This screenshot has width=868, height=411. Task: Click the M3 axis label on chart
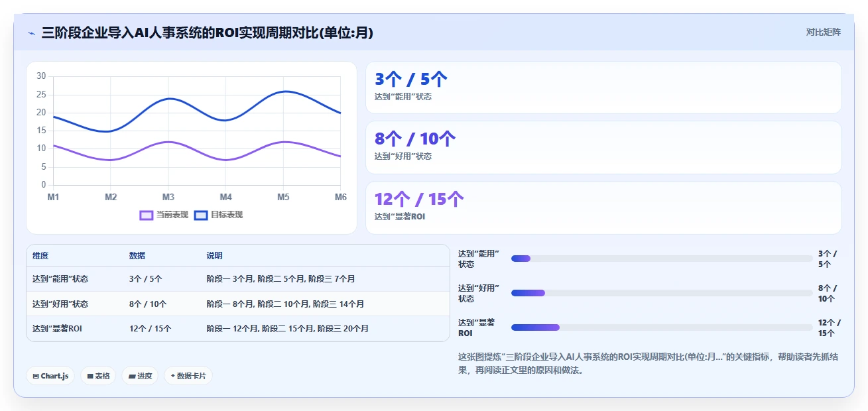(x=168, y=197)
